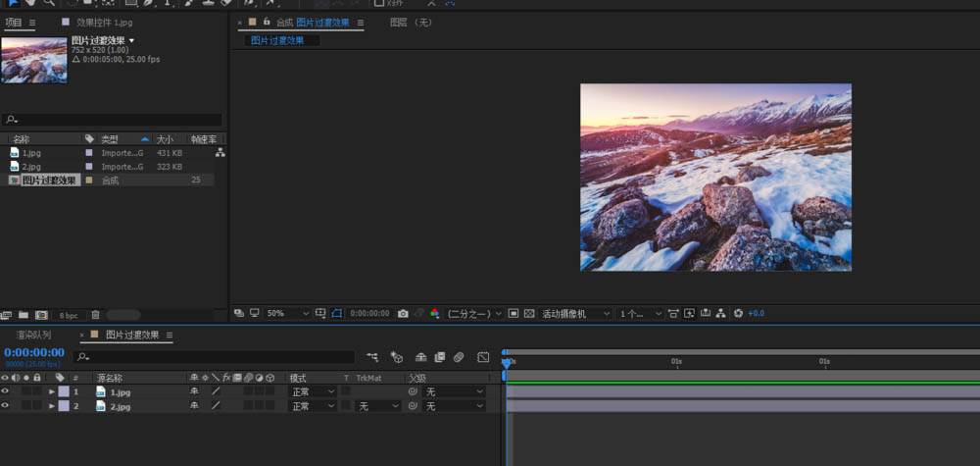
Task: Open the 活动摄像机 camera view dropdown
Action: 576,313
